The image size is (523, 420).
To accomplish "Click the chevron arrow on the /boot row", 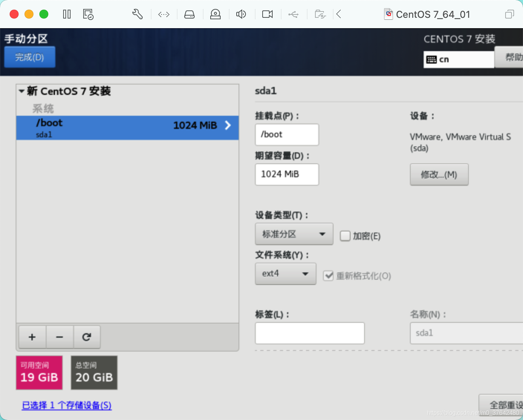I will [x=228, y=125].
